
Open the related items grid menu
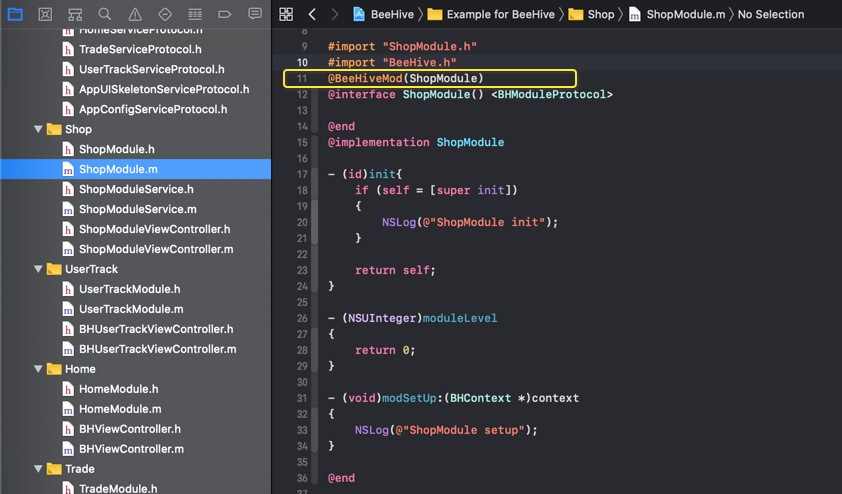click(286, 14)
